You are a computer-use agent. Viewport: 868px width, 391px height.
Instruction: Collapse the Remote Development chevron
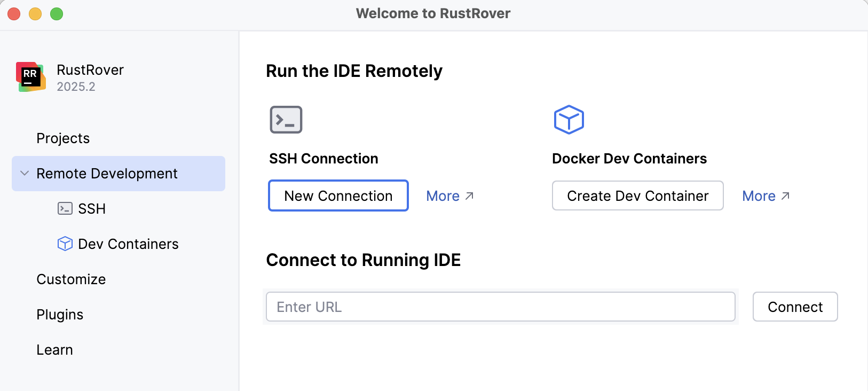coord(25,174)
